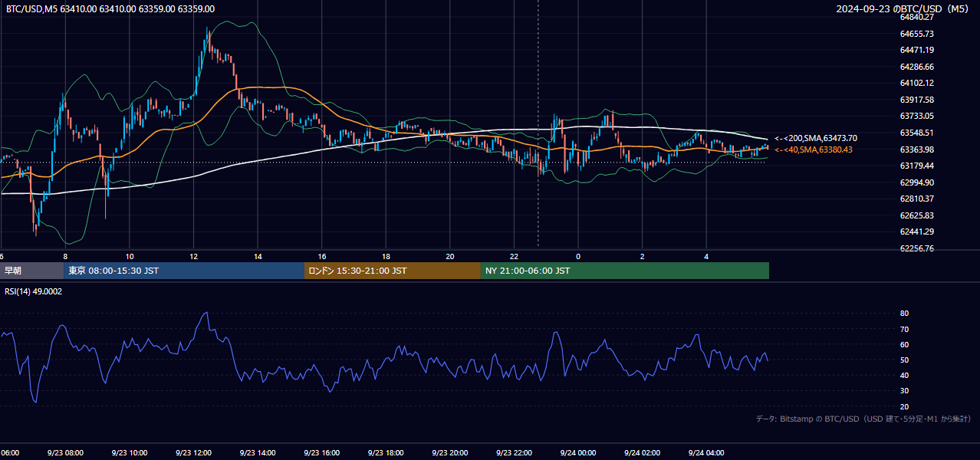The width and height of the screenshot is (980, 460).
Task: Click the Bitstamp data source note
Action: click(x=863, y=419)
